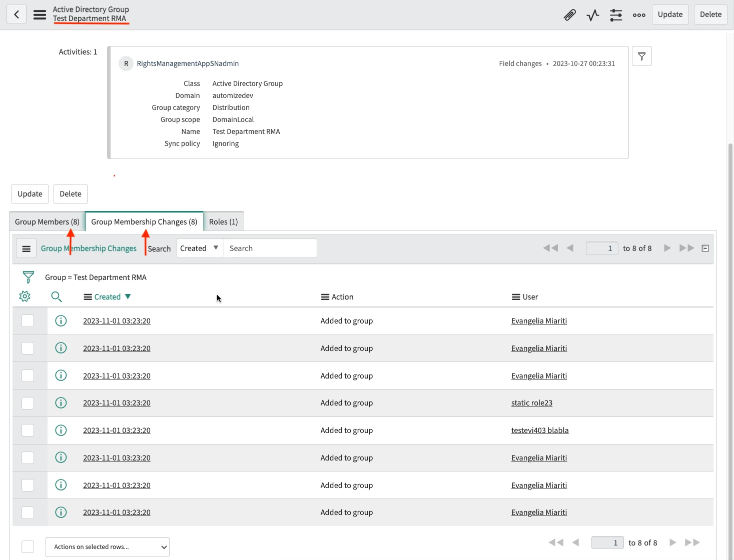The width and height of the screenshot is (734, 560).
Task: Click the back arrow button in header
Action: coord(17,14)
